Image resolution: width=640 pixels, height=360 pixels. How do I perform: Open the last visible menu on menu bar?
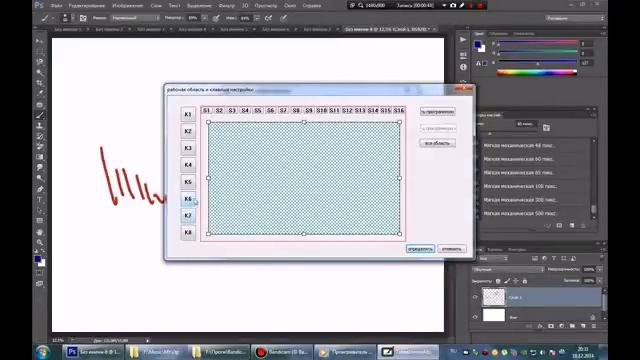click(311, 6)
